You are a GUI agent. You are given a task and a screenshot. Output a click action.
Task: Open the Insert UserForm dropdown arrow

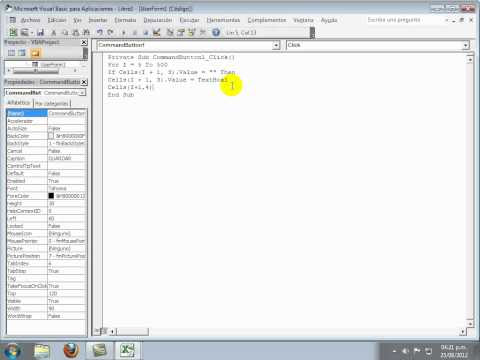[x=32, y=33]
